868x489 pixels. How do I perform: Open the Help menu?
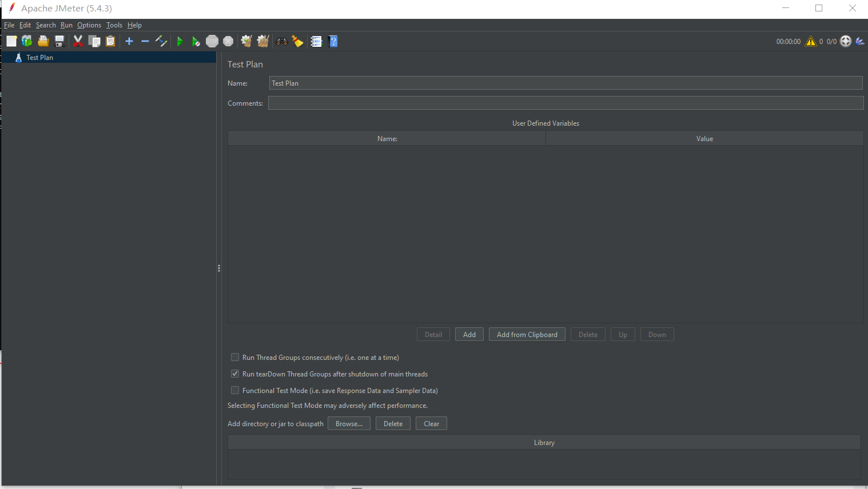[x=134, y=25]
